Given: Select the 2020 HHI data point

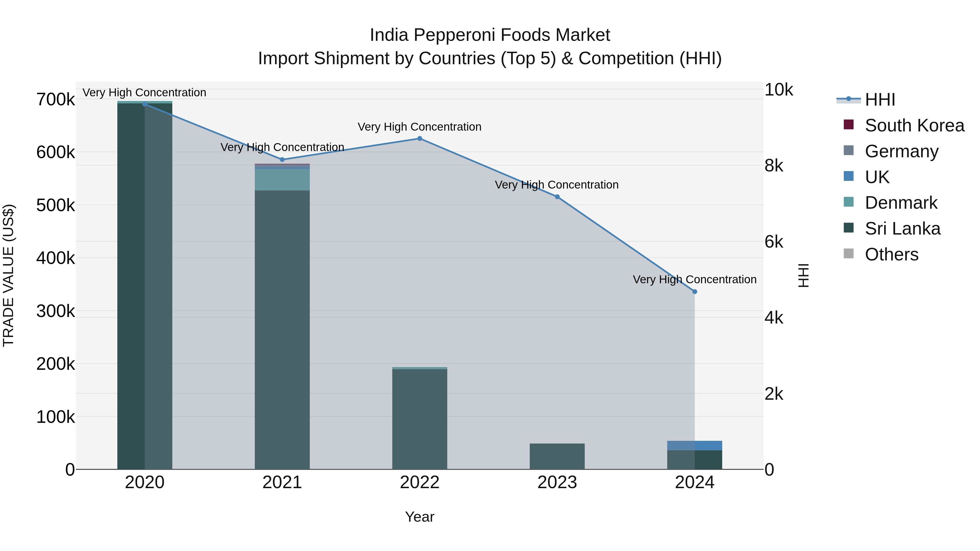Looking at the screenshot, I should point(145,104).
